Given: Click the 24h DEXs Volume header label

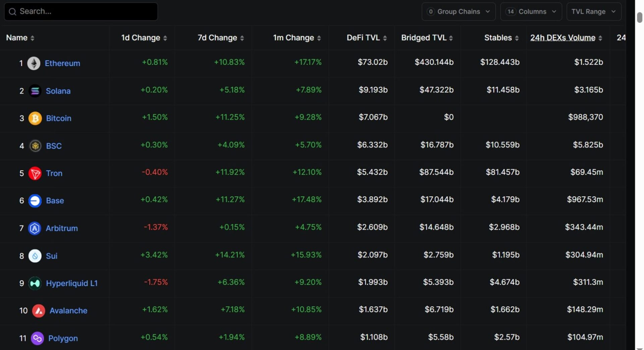Looking at the screenshot, I should coord(563,38).
